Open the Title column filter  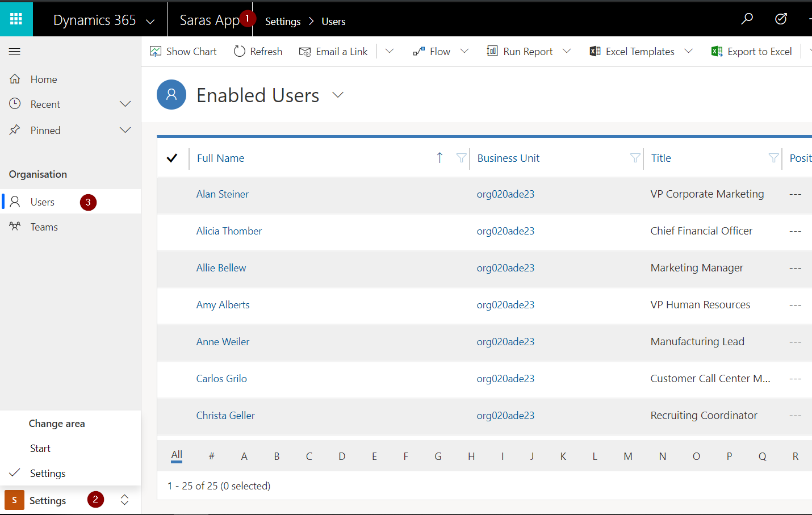(773, 158)
